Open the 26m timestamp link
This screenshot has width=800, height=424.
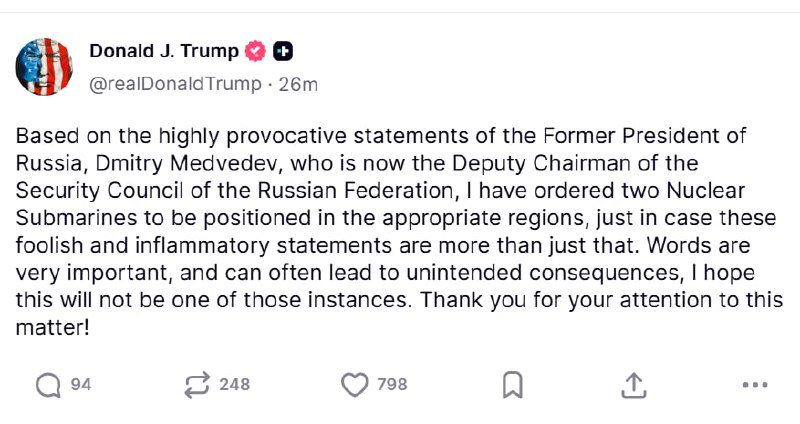click(298, 84)
